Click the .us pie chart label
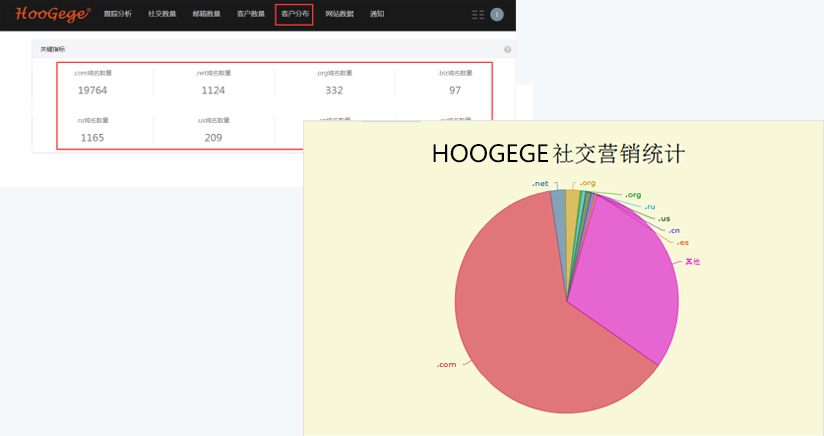 click(664, 219)
